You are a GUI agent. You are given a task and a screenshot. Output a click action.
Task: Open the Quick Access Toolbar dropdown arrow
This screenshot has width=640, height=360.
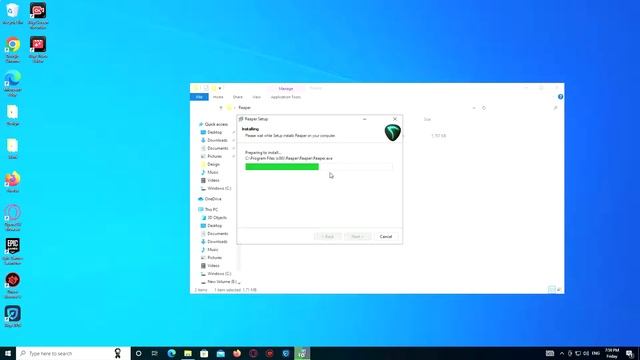pyautogui.click(x=220, y=89)
